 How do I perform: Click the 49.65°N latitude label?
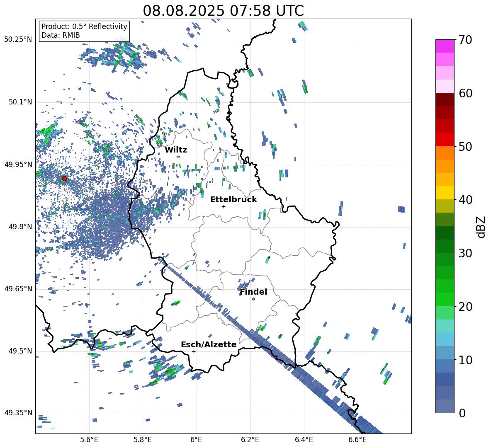tap(18, 289)
